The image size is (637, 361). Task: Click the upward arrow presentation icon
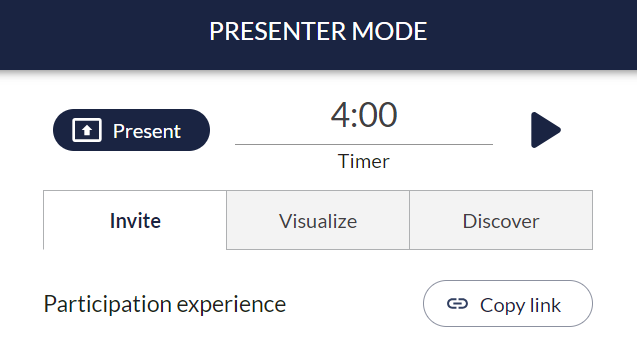(87, 130)
